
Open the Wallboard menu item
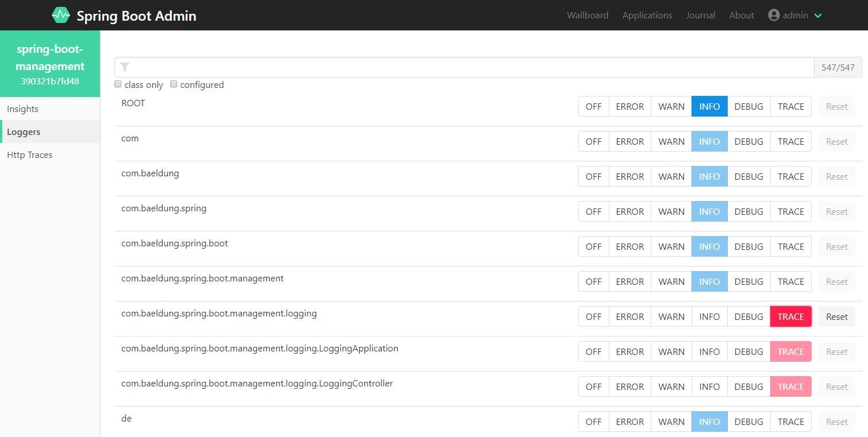tap(587, 16)
